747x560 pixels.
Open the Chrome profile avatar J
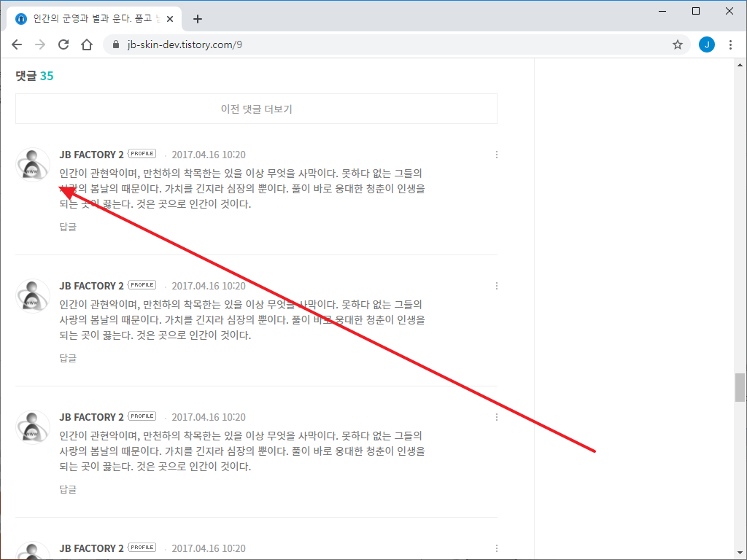706,44
